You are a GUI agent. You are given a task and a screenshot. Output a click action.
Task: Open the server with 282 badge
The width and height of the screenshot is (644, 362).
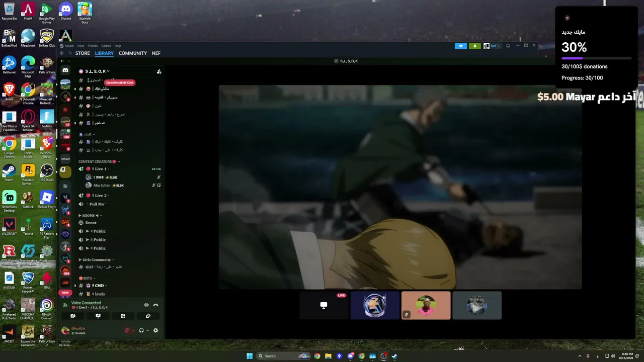(x=65, y=270)
